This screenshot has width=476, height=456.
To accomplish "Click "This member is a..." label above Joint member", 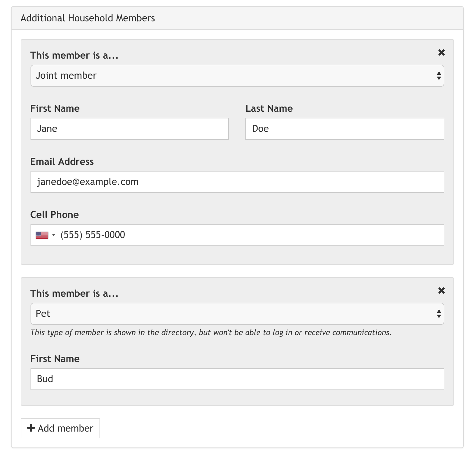I will 74,55.
